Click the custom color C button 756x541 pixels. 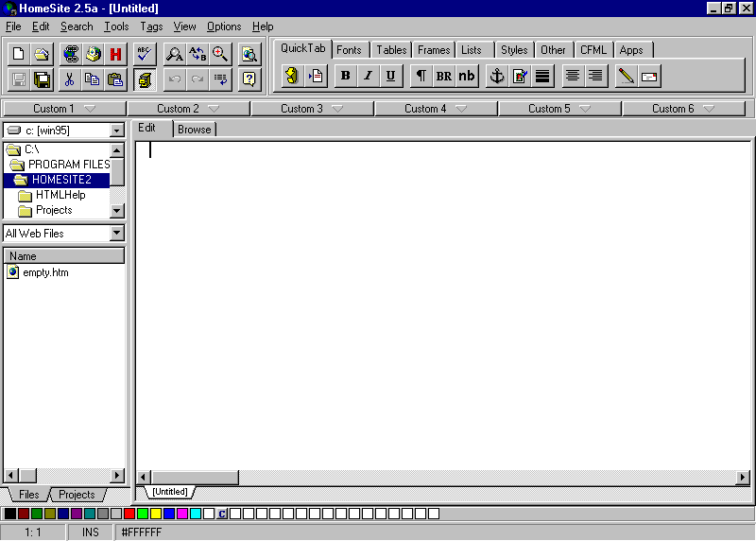point(222,514)
